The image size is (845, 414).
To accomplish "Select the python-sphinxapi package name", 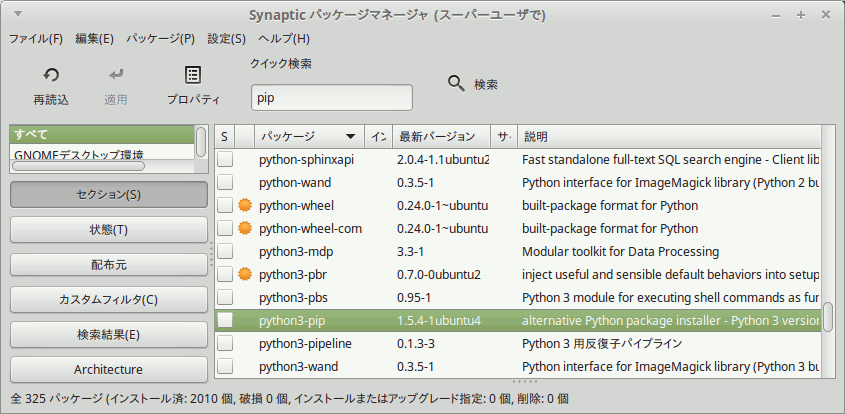I will point(307,160).
